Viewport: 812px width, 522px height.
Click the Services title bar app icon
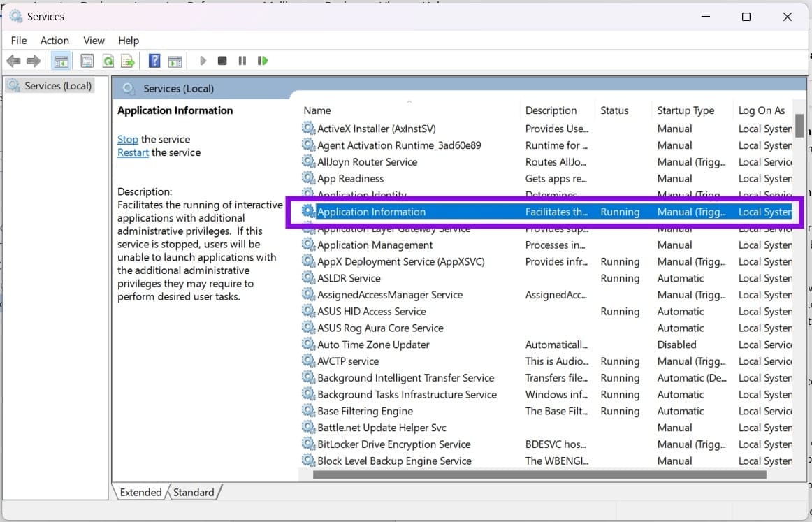[x=16, y=16]
